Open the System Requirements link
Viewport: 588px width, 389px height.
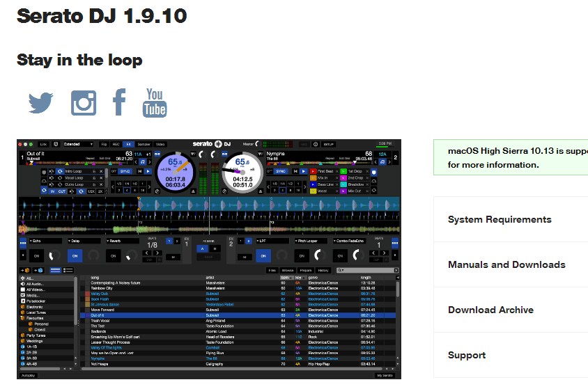(x=500, y=219)
